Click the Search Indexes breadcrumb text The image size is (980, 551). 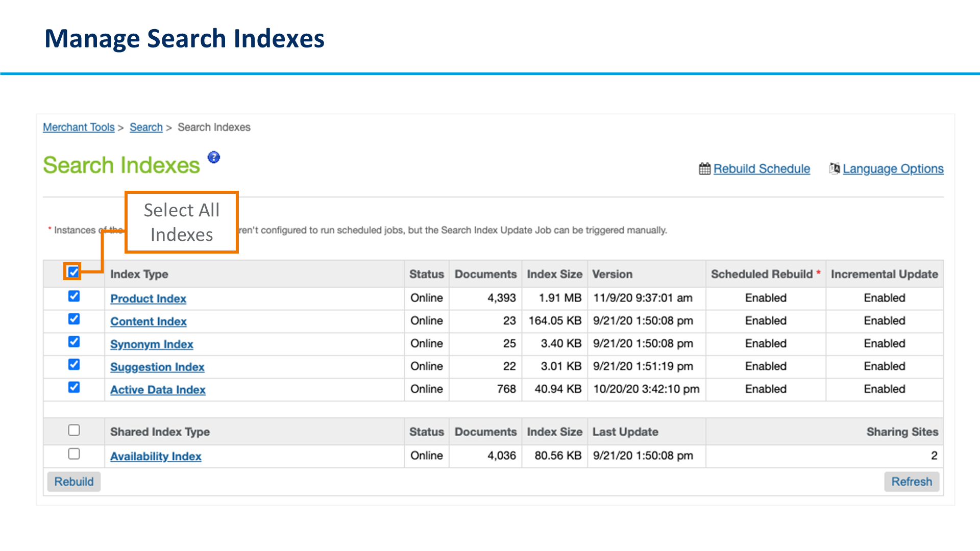click(214, 127)
